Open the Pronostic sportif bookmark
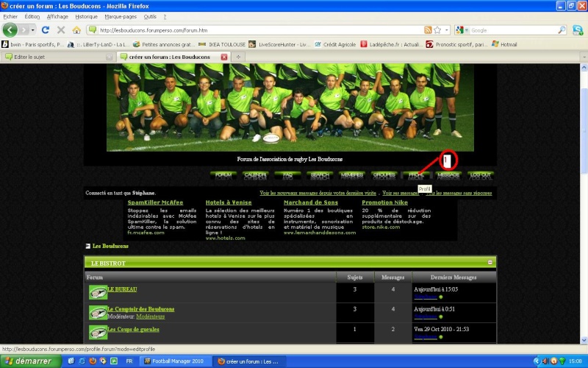The width and height of the screenshot is (588, 368). click(x=456, y=44)
